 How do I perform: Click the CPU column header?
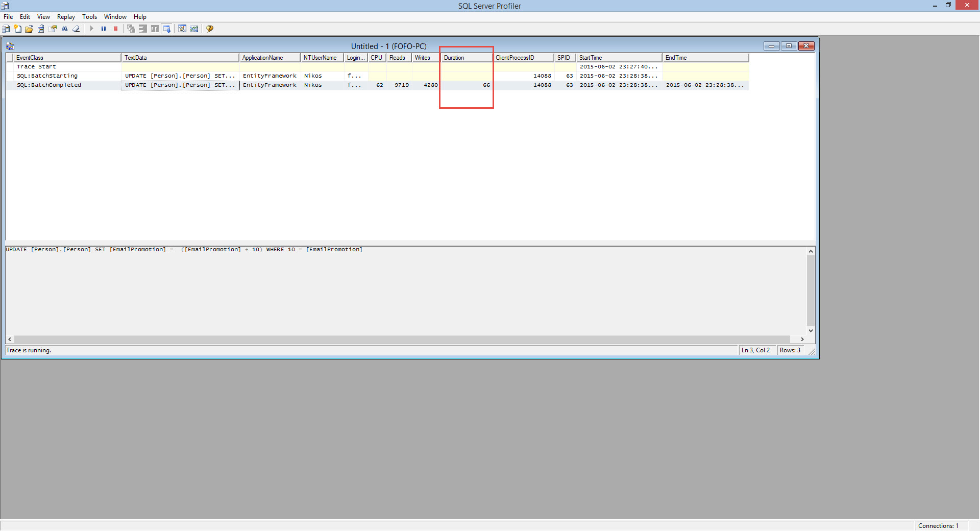377,58
